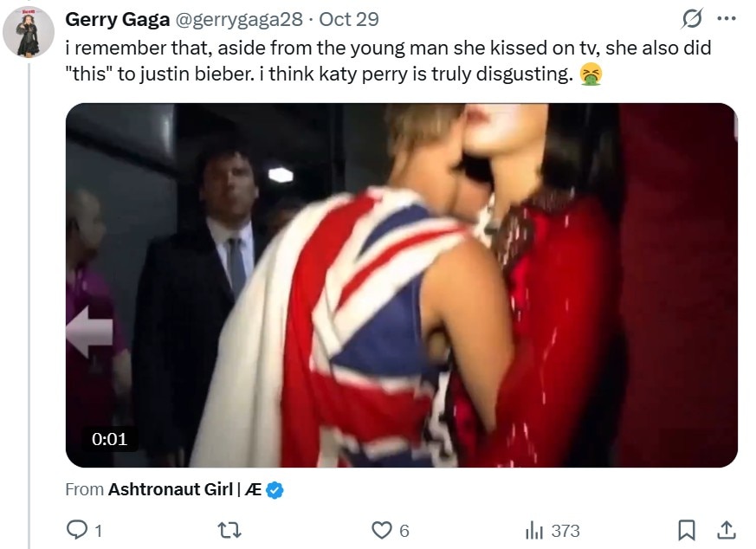The height and width of the screenshot is (549, 756).
Task: Click the repost arrows icon
Action: [x=229, y=530]
